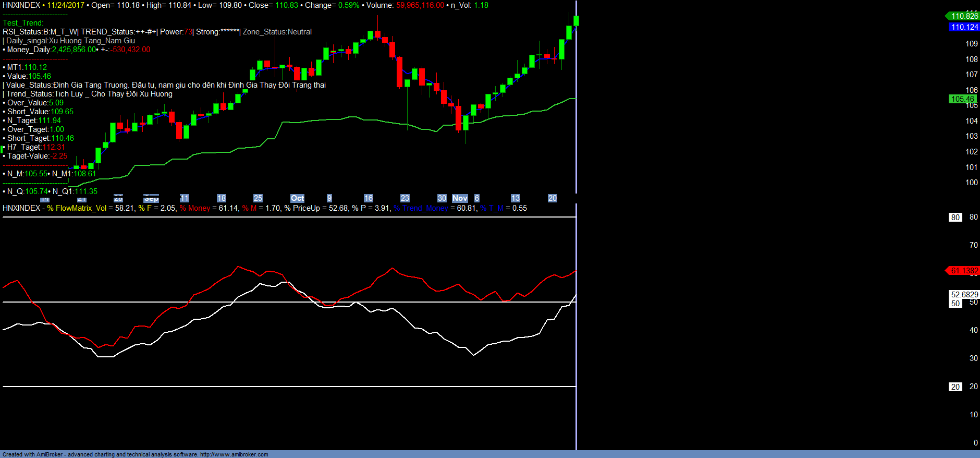Click the boxed 20 level marker
This screenshot has width=980, height=458.
pos(955,387)
